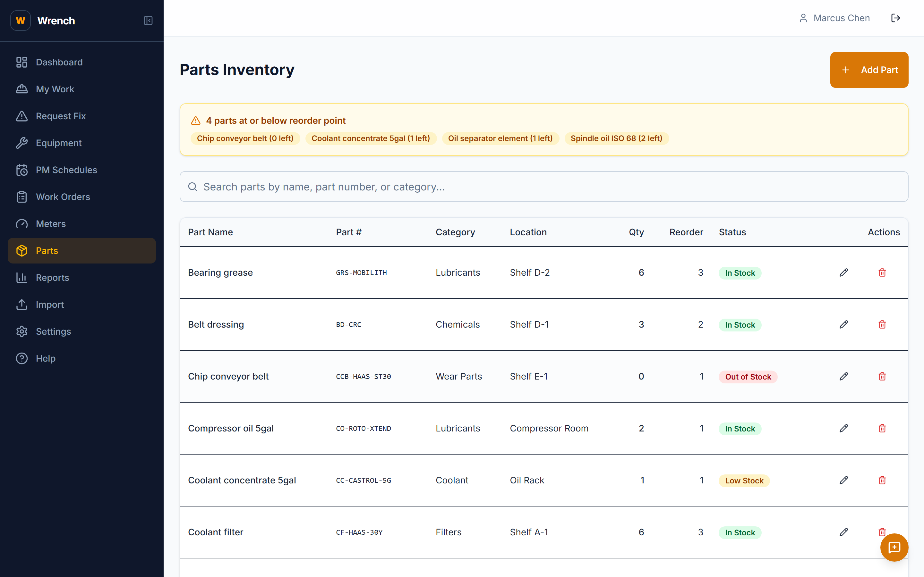
Task: Switch to the Parts section
Action: pos(47,250)
